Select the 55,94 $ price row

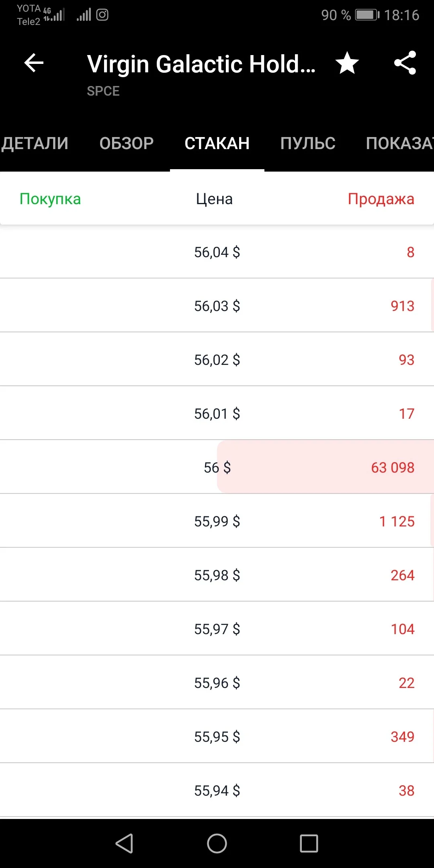tap(217, 790)
